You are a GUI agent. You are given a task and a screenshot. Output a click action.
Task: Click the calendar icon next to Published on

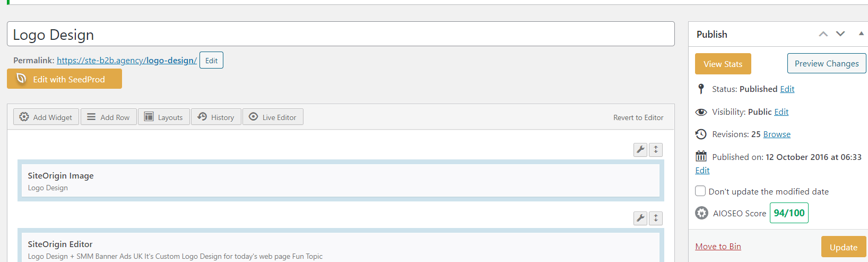point(701,156)
